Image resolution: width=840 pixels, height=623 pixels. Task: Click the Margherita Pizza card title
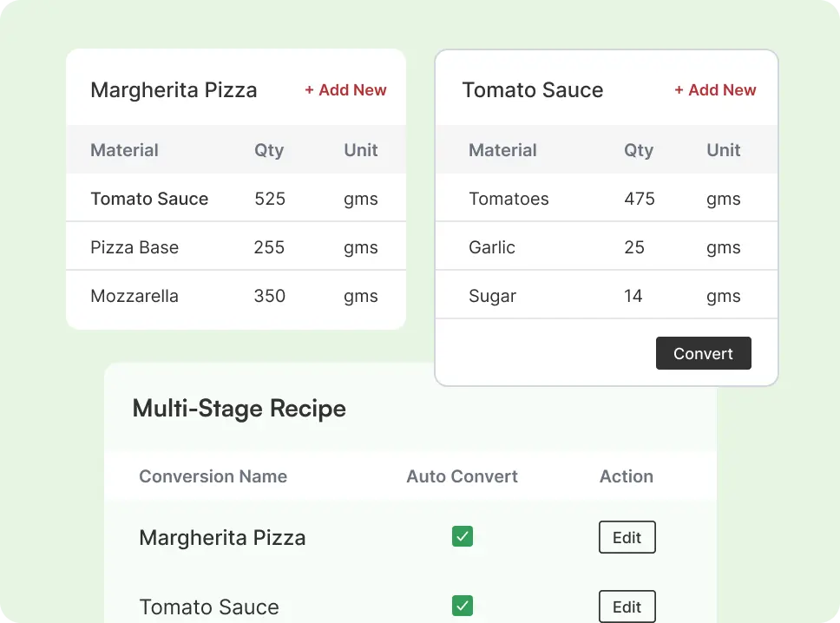(174, 90)
